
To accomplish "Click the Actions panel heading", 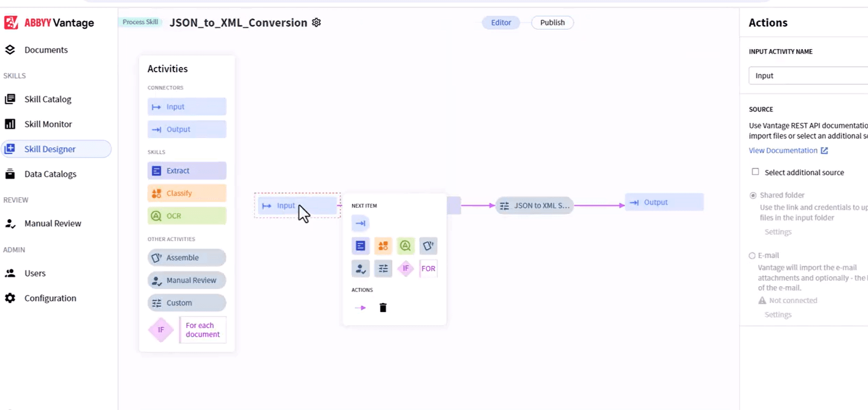I will (x=768, y=23).
